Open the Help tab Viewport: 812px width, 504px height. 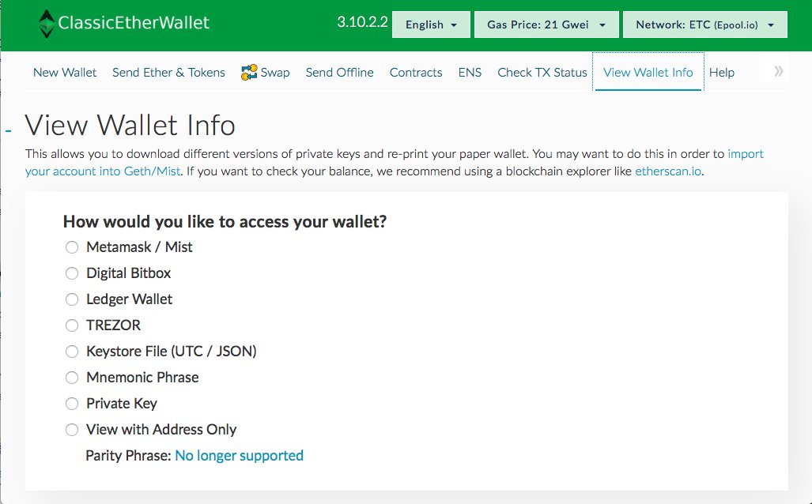[722, 73]
